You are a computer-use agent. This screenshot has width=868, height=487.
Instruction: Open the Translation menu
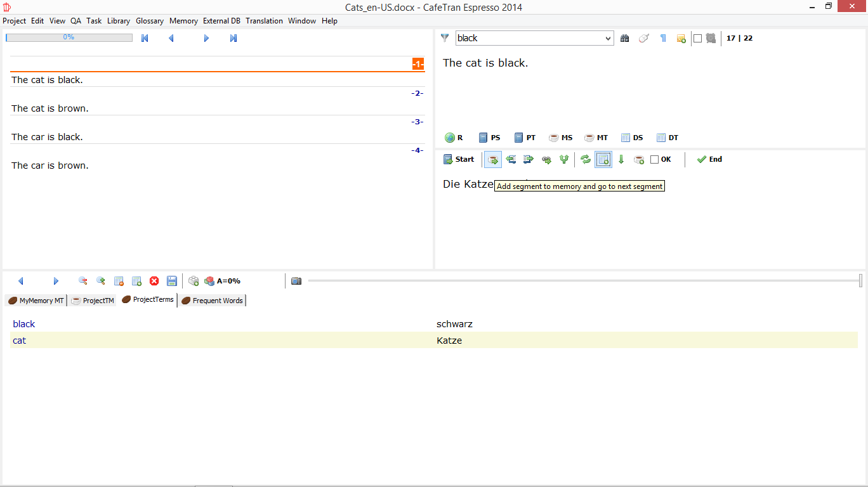coord(264,21)
